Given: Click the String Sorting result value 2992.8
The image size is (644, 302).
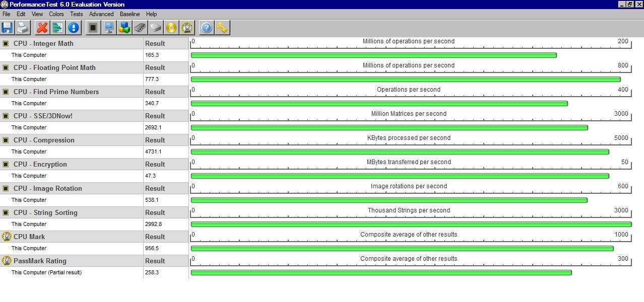Looking at the screenshot, I should (x=153, y=224).
